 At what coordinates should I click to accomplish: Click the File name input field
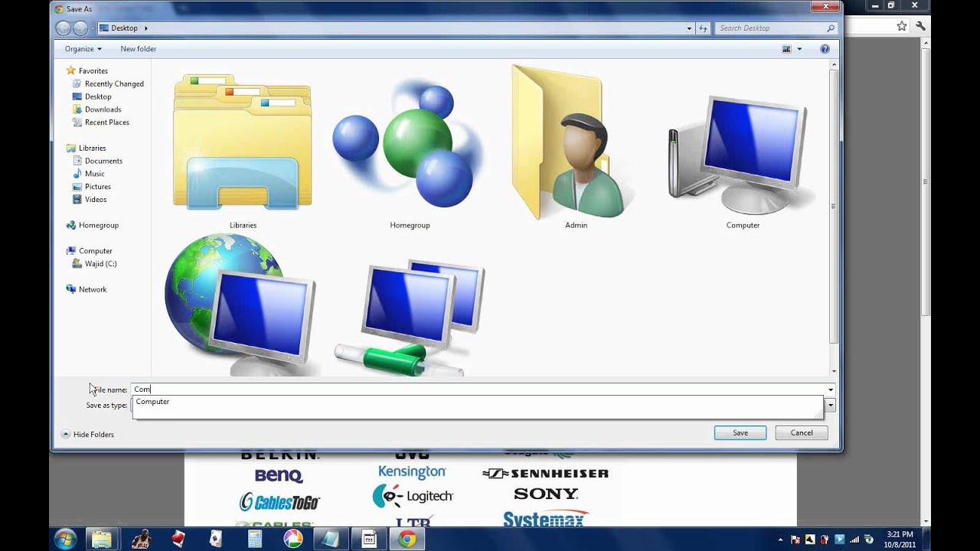[478, 390]
